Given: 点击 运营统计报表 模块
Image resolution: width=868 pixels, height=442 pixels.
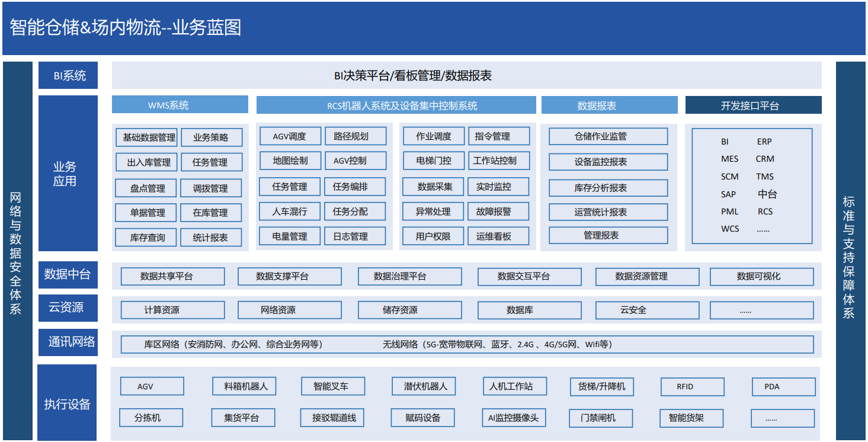Looking at the screenshot, I should coord(608,212).
